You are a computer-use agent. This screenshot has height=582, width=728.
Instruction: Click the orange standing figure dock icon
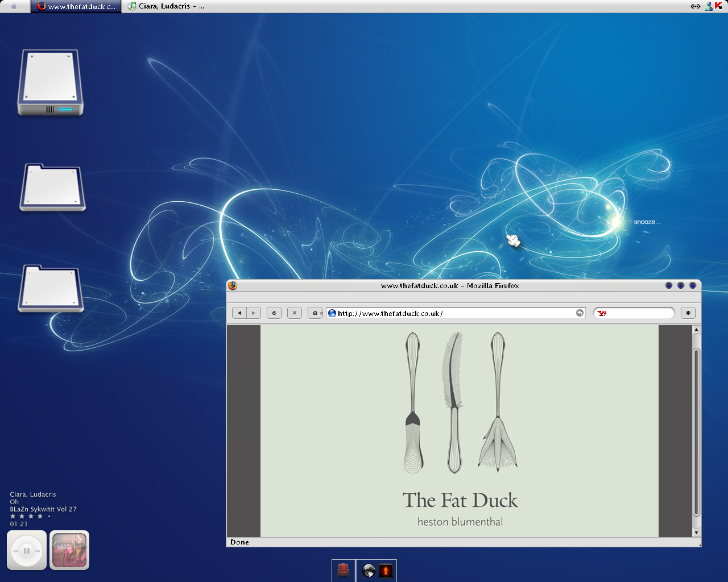tap(386, 571)
